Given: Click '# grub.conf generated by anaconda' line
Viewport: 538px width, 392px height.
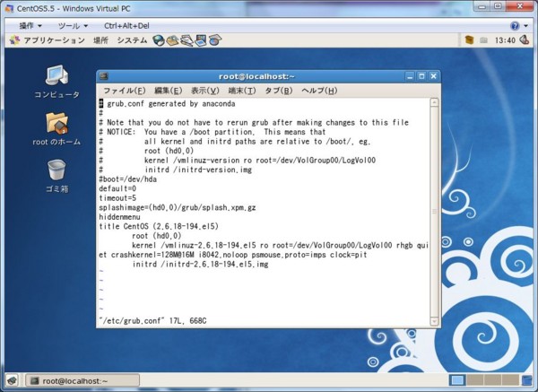Looking at the screenshot, I should (167, 104).
